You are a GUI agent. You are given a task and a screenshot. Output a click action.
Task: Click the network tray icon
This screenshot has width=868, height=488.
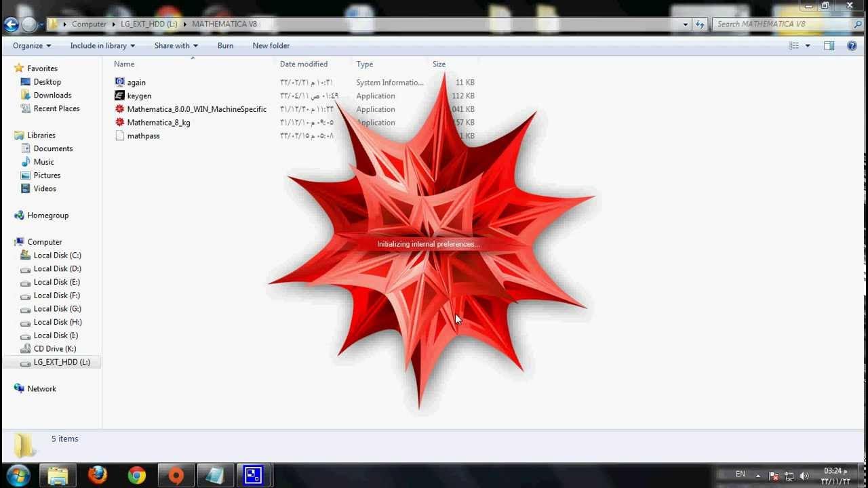789,476
